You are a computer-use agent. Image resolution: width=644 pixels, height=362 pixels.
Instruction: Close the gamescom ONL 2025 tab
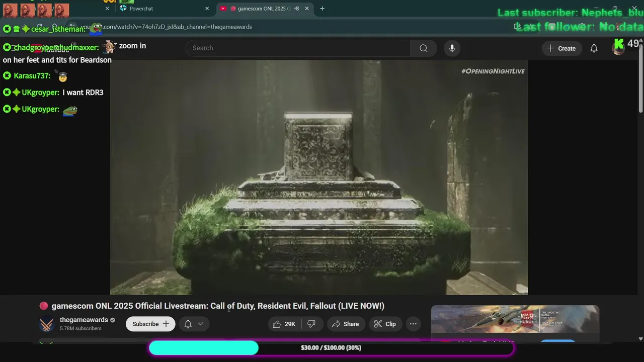click(307, 9)
